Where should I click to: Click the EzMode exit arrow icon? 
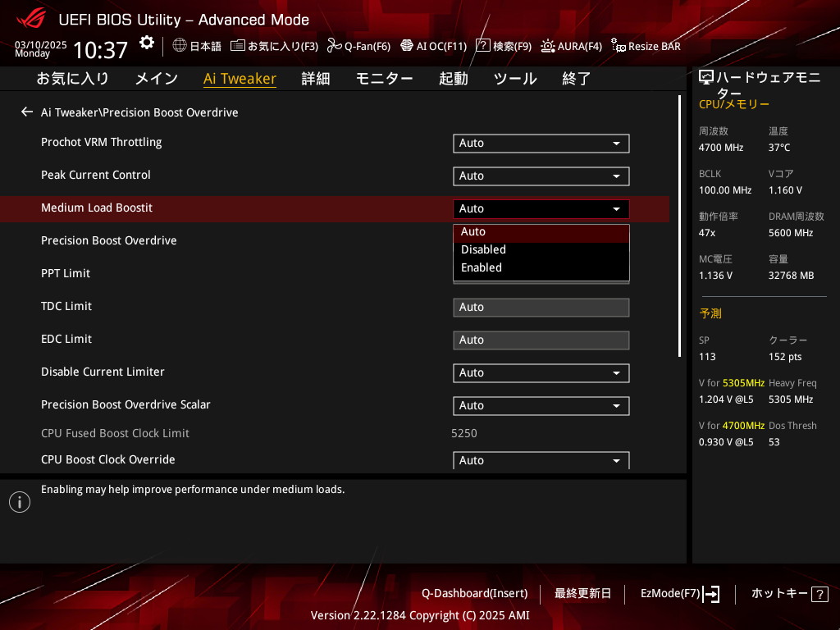coord(711,594)
